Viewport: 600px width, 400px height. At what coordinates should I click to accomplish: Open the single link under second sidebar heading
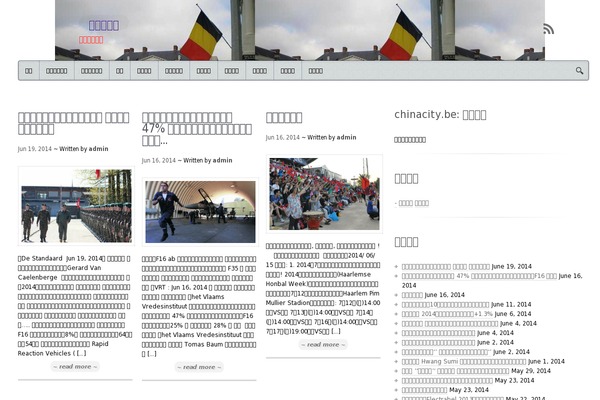(x=413, y=203)
